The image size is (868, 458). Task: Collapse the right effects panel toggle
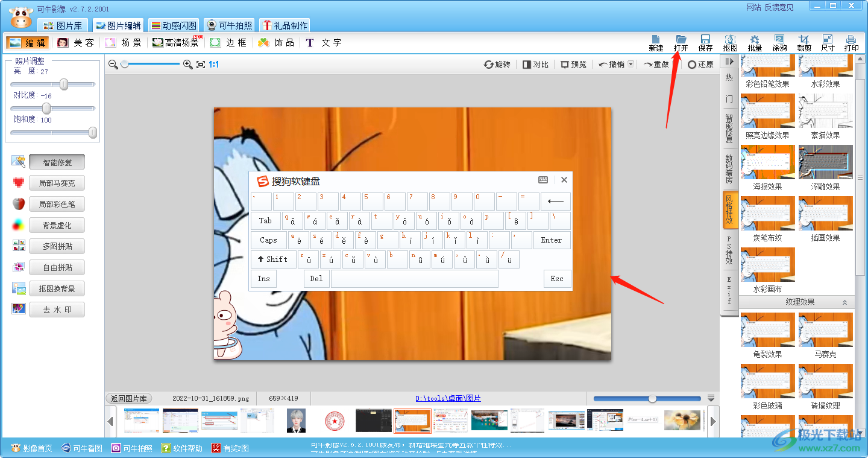(729, 61)
